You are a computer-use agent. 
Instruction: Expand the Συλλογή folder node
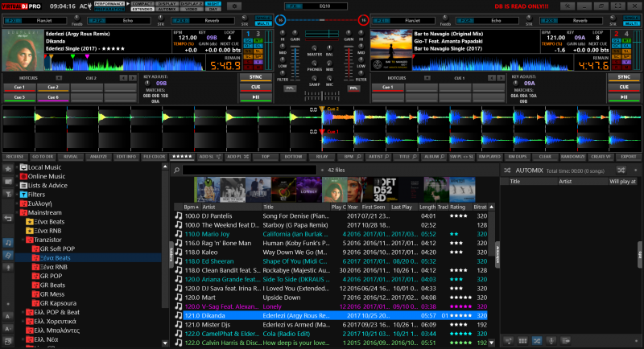pos(17,203)
